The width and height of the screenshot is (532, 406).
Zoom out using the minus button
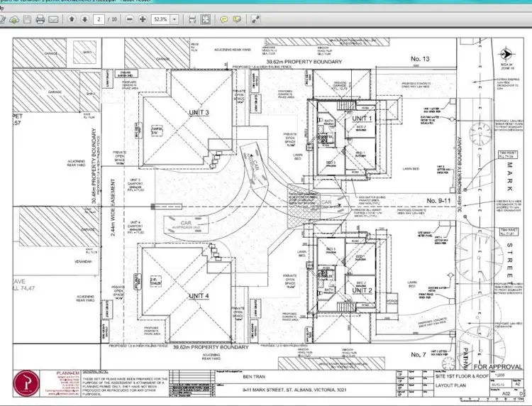(131, 19)
